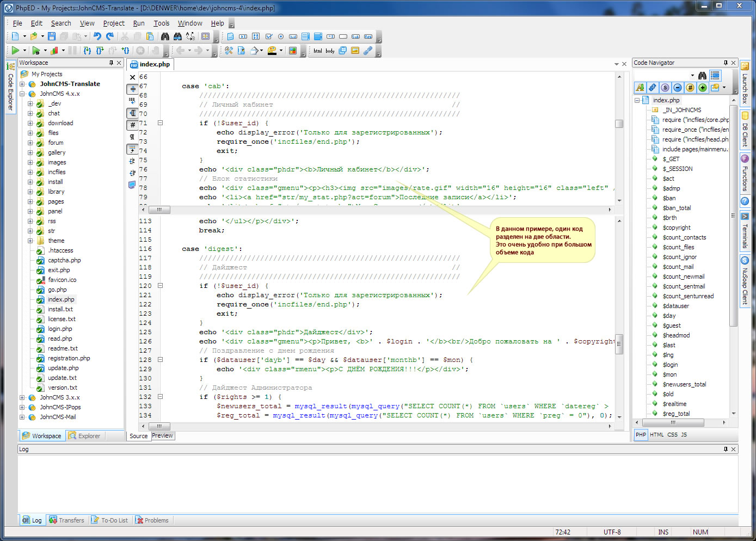Click the Save file floppy icon
The height and width of the screenshot is (541, 756).
point(51,36)
